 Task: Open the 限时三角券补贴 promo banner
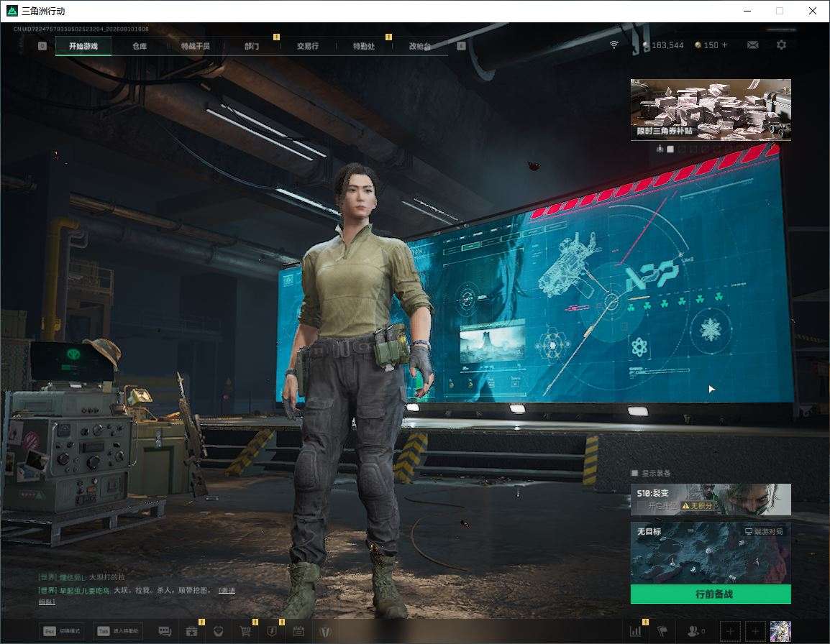pos(711,109)
